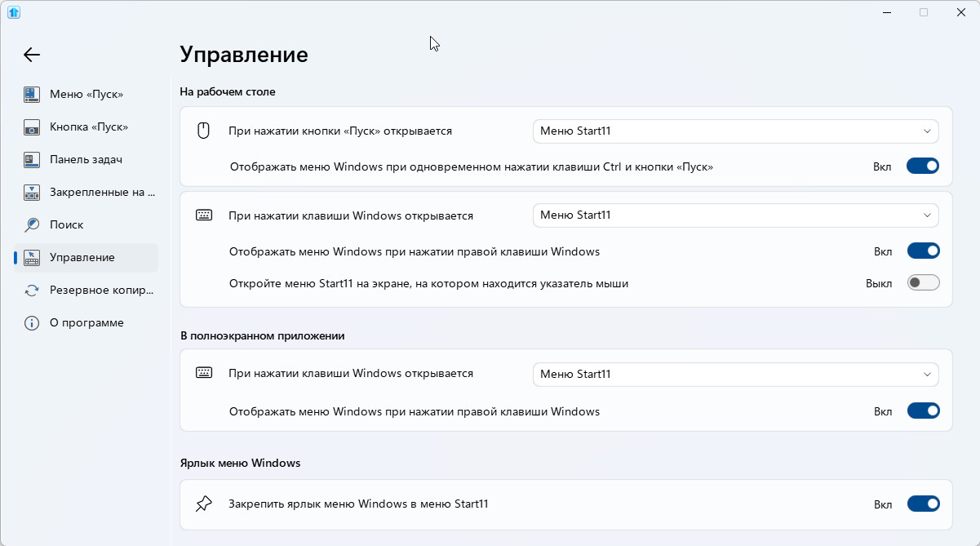Open the Панель задач settings page
The image size is (980, 546).
tap(86, 159)
